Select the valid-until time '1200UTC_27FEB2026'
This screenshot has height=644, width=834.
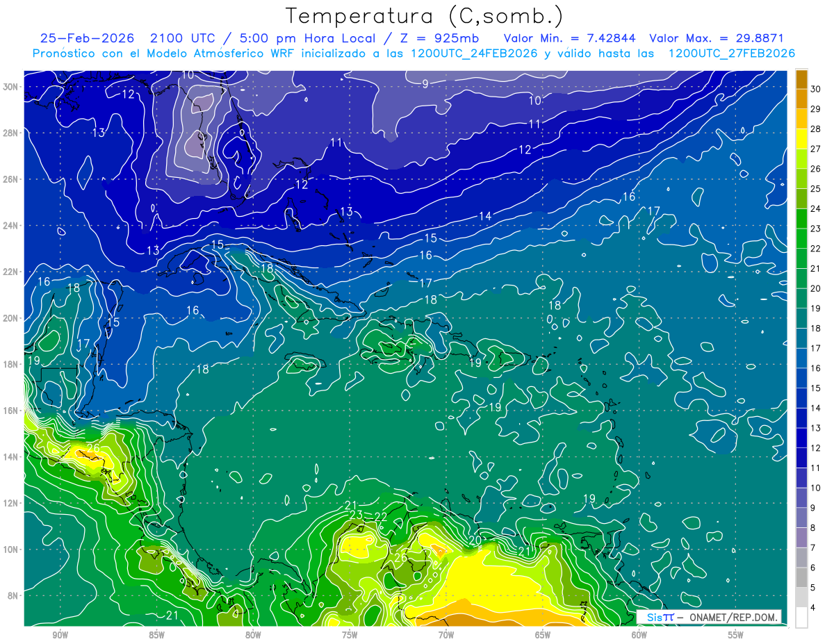point(732,53)
